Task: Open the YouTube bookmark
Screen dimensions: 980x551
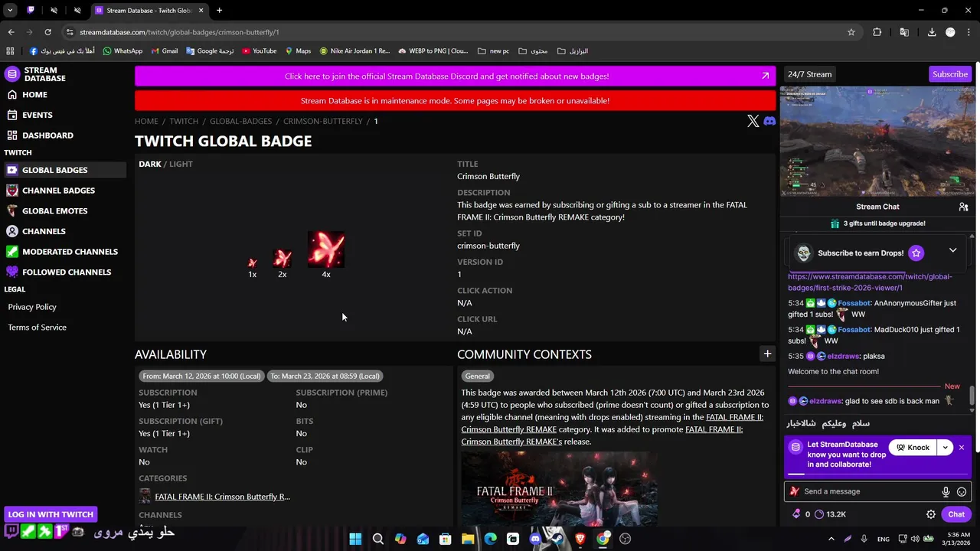Action: [259, 51]
